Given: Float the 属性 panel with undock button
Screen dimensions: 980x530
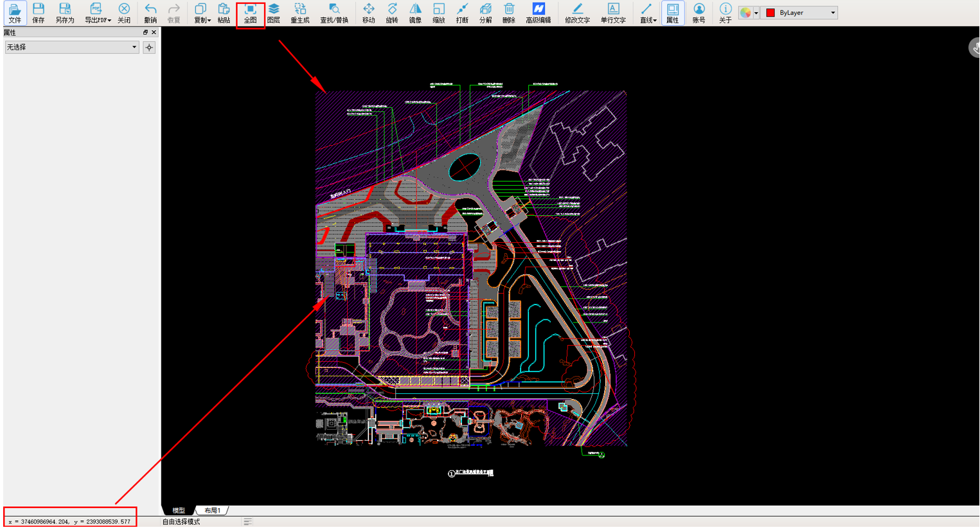Looking at the screenshot, I should click(145, 32).
